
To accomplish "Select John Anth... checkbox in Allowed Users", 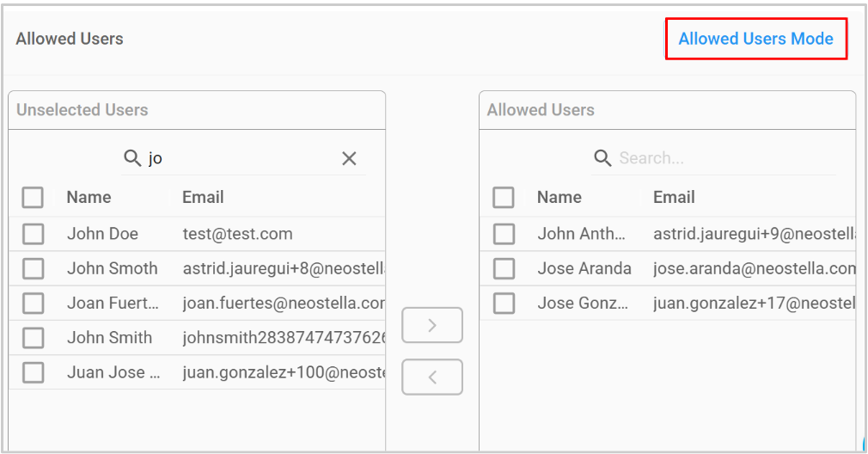I will 504,234.
